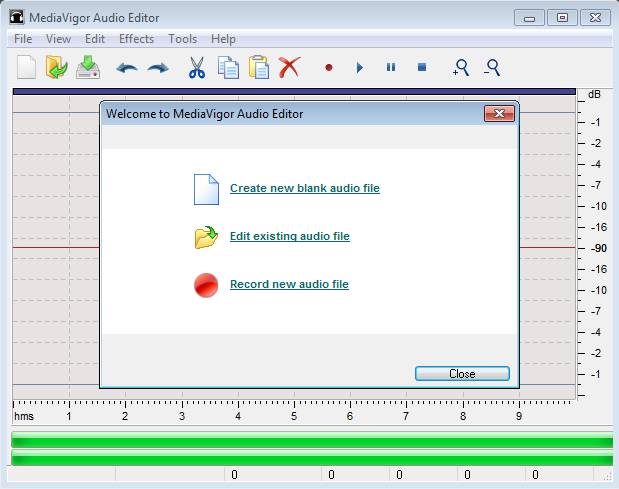Start recording with the toolbar Record button
Screen dimensions: 619x489
pyautogui.click(x=328, y=68)
